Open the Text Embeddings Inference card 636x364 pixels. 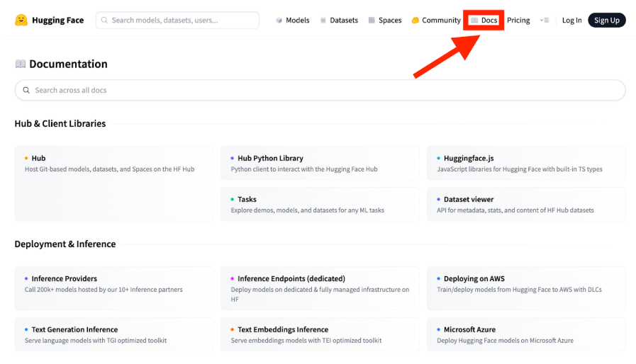[320, 334]
